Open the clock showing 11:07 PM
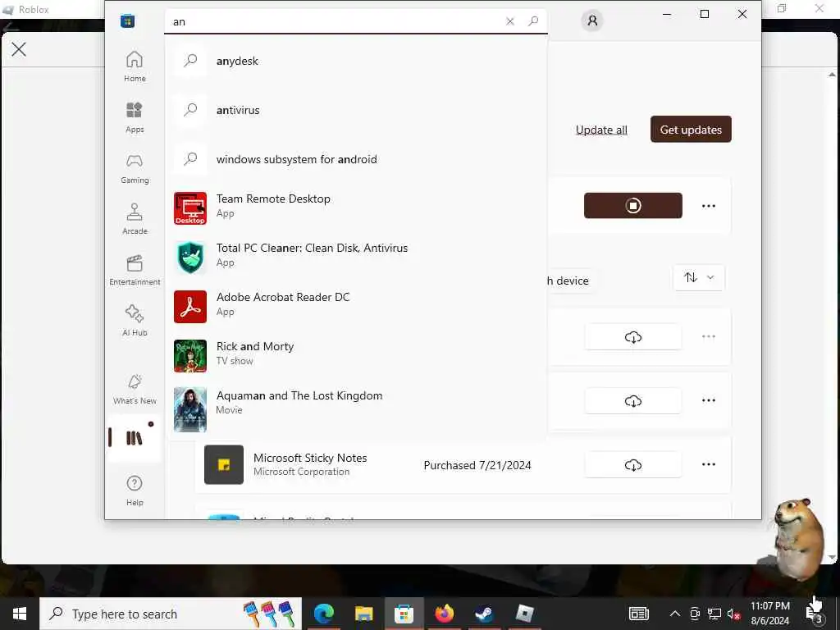This screenshot has height=630, width=840. 769,614
